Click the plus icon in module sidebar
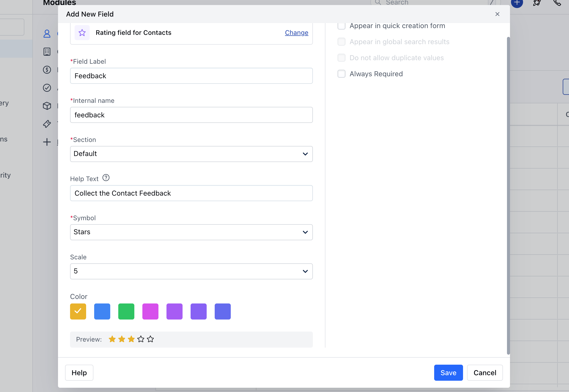 click(47, 142)
